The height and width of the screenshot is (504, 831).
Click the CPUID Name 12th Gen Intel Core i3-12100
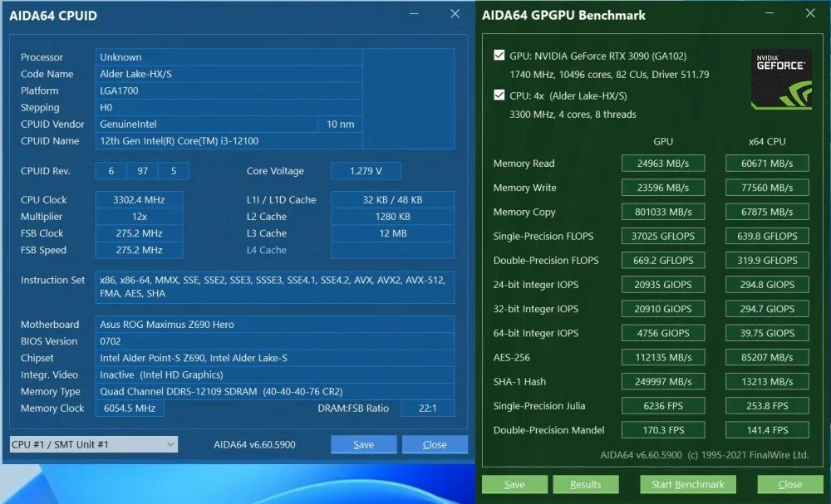pyautogui.click(x=229, y=141)
